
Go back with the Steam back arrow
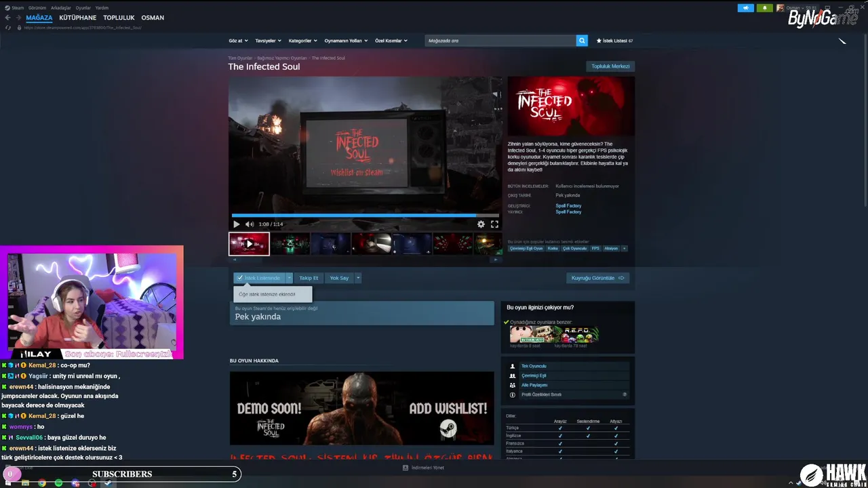pos(8,18)
